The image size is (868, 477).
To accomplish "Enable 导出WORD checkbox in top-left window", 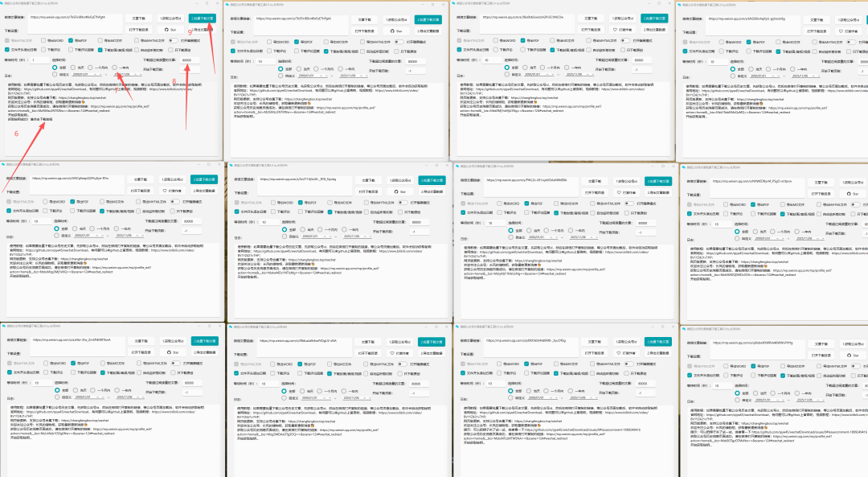I will (43, 40).
